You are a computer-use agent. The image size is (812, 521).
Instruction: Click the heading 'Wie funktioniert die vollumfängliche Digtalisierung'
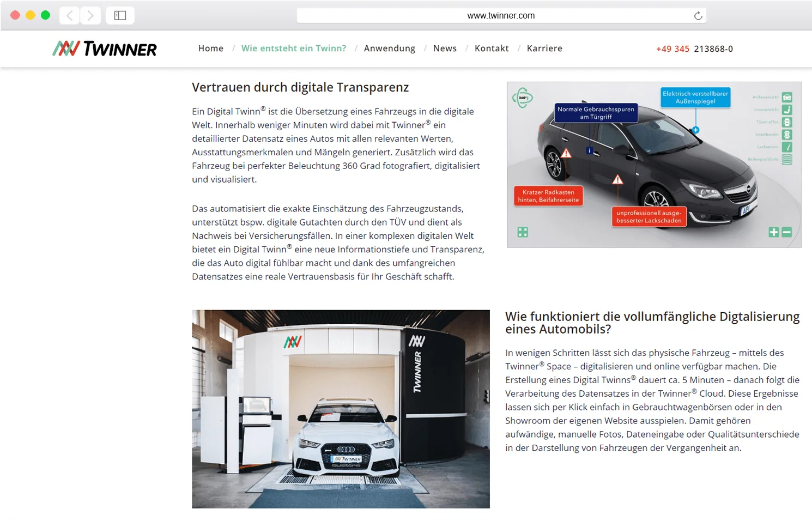pyautogui.click(x=652, y=323)
